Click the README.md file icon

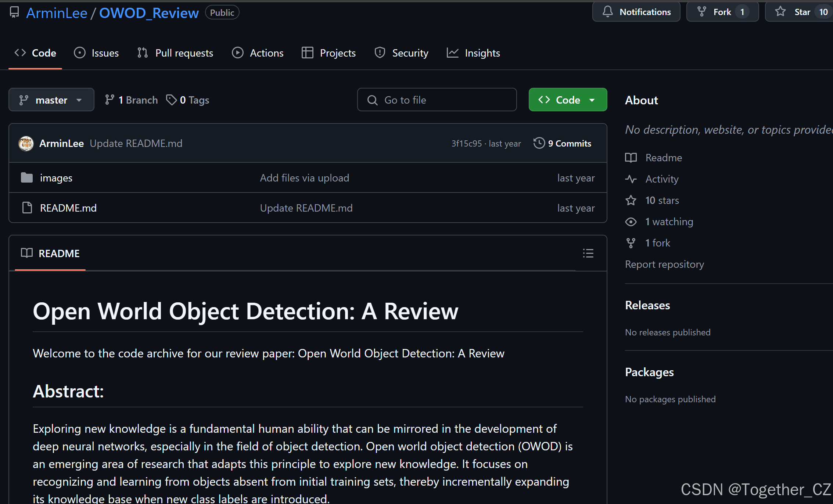pos(27,208)
